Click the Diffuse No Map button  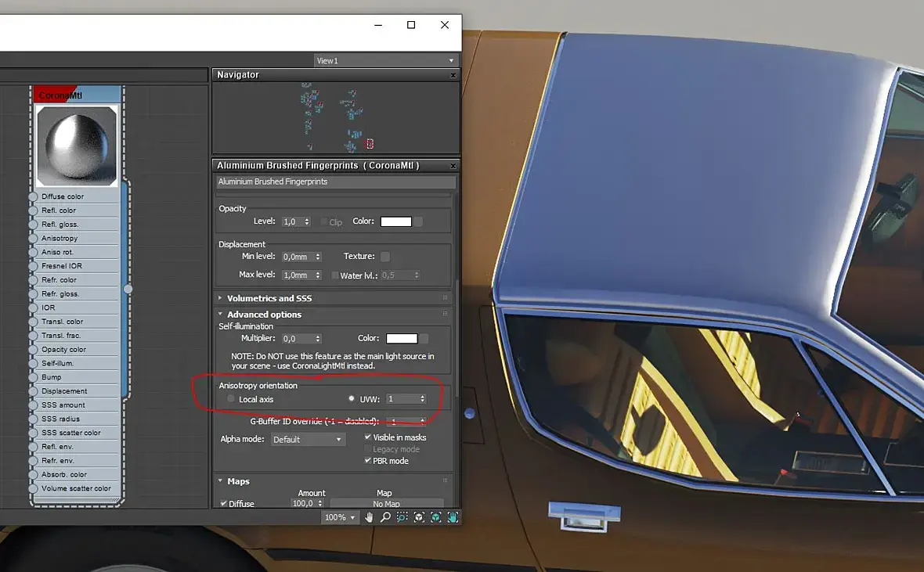[x=387, y=504]
